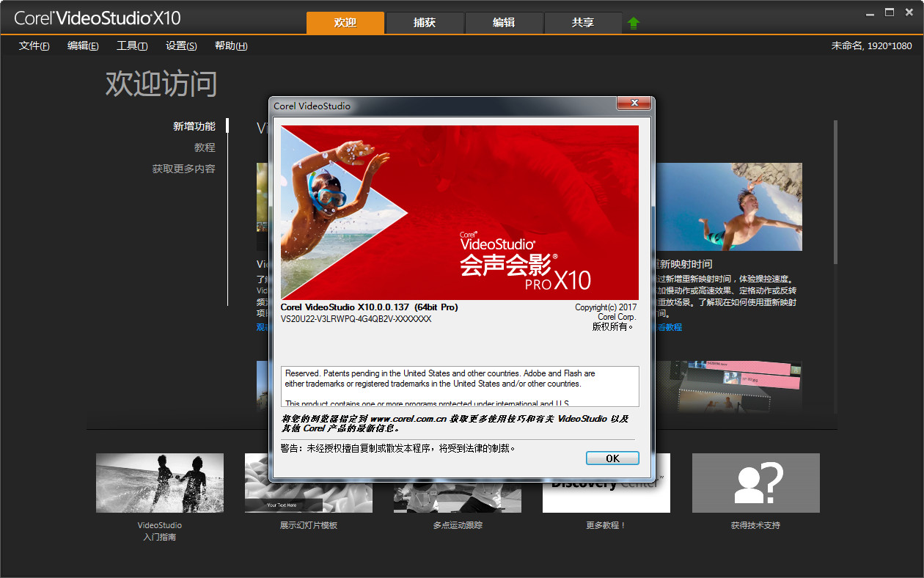Select 获取更多内容 in the sidebar
Screen dimensions: 924x578
[184, 169]
